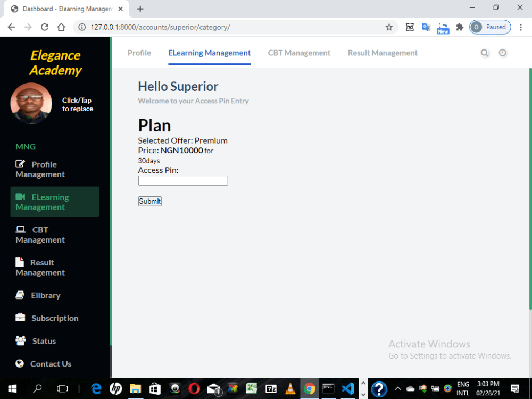Click the Subscription briefcase icon
Image resolution: width=532 pixels, height=399 pixels.
click(20, 318)
